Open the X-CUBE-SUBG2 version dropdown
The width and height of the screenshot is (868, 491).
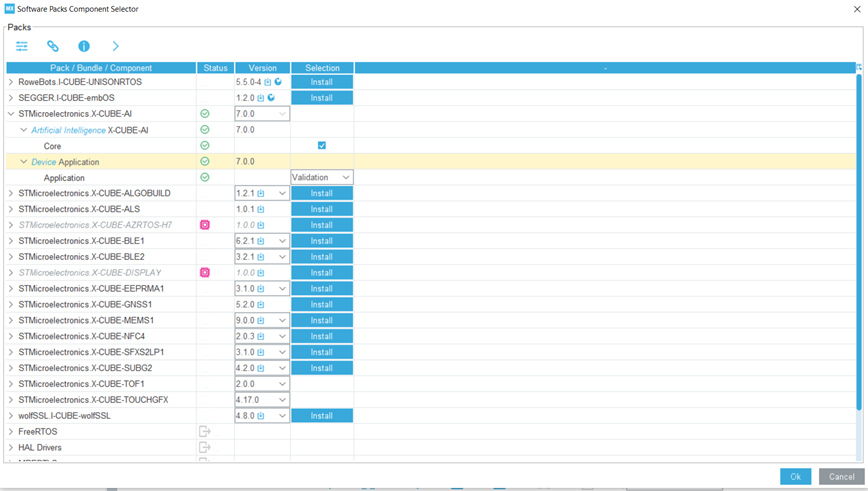(262, 368)
